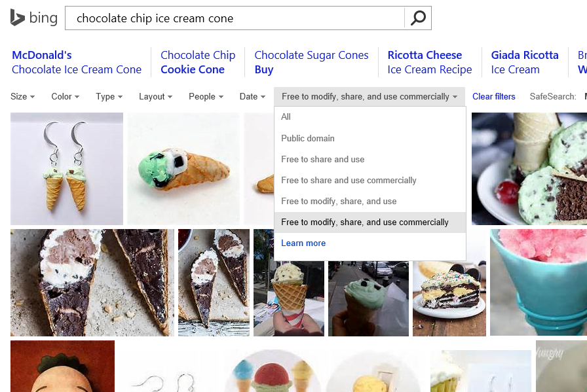587x392 pixels.
Task: Expand the Layout filter menu
Action: [155, 96]
